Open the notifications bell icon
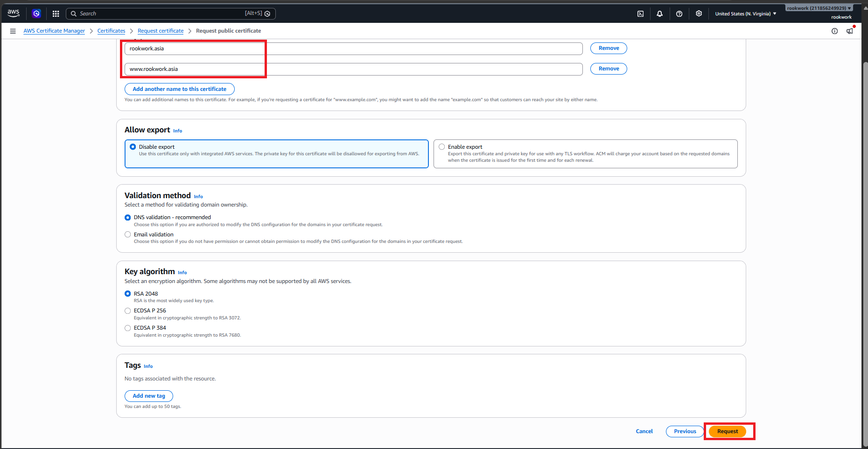868x449 pixels. 660,14
